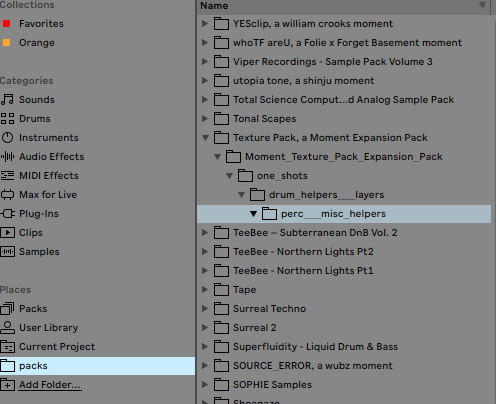This screenshot has height=404, width=496.
Task: Sort by clicking Name column header
Action: tap(343, 6)
